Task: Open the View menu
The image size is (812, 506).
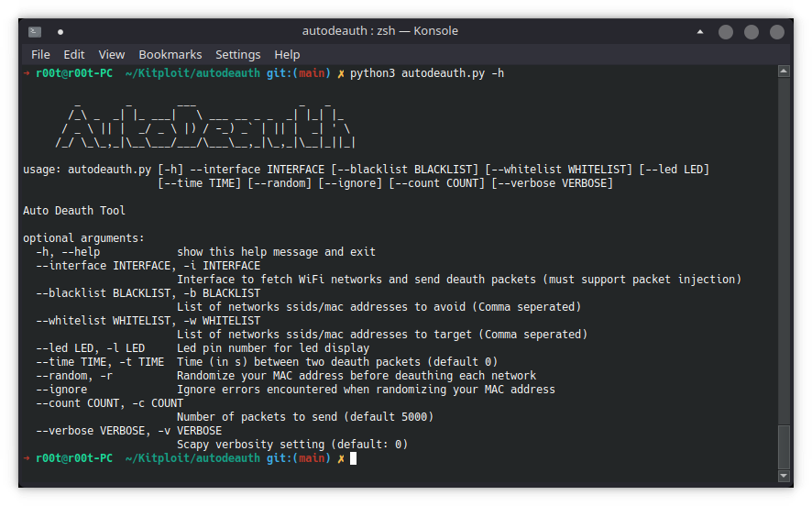Action: [112, 54]
